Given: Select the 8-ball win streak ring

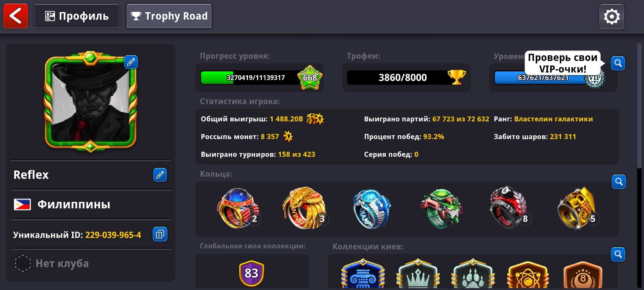Looking at the screenshot, I should coord(508,207).
